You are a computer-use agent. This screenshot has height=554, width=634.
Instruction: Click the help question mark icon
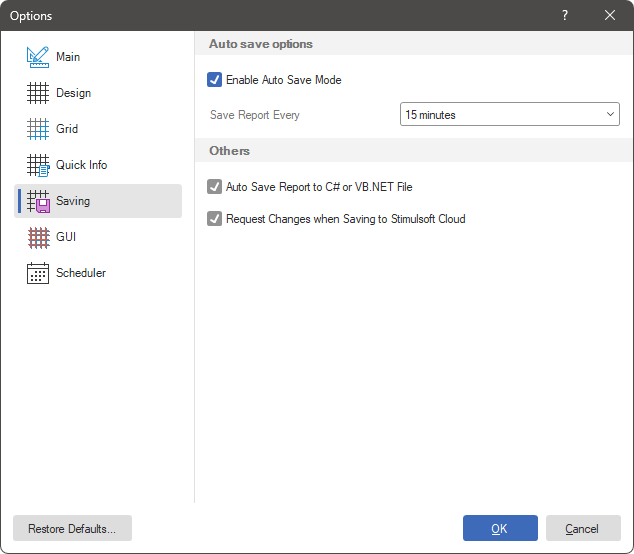click(x=564, y=15)
